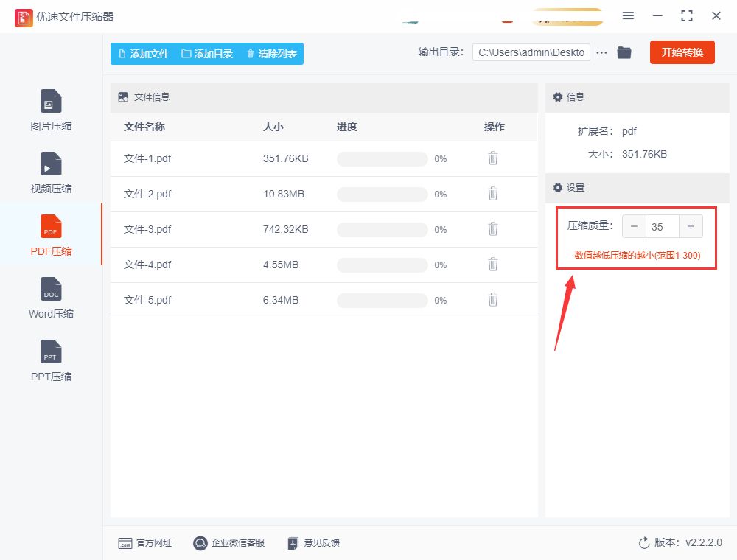The width and height of the screenshot is (737, 560).
Task: Select the 文件-5.pdf file name
Action: coord(147,300)
